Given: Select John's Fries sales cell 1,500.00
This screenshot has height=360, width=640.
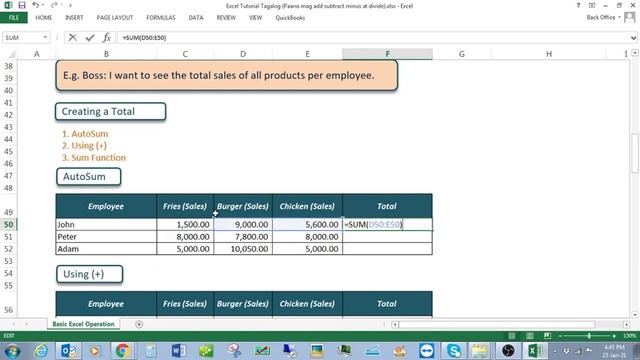Looking at the screenshot, I should coord(185,224).
